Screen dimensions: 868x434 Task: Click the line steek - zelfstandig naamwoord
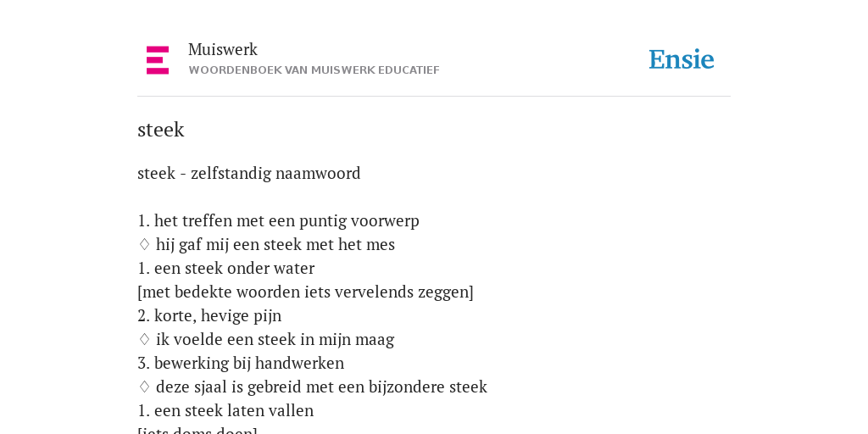click(x=249, y=173)
